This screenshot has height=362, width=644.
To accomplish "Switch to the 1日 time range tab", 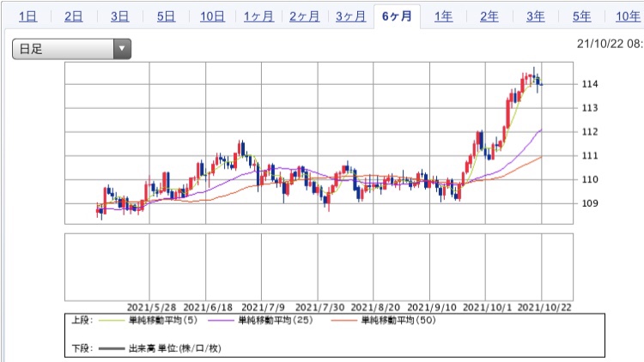I will pos(27,16).
